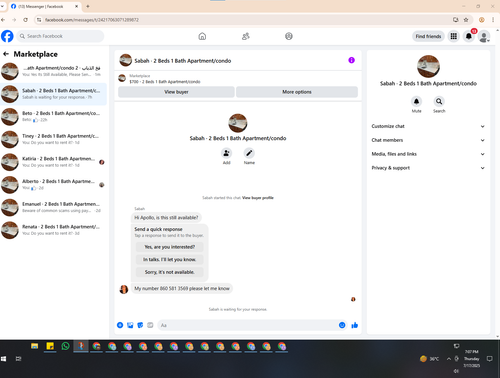Send quick response 'Sorry, it's not available.'
The image size is (500, 378).
[x=169, y=272]
